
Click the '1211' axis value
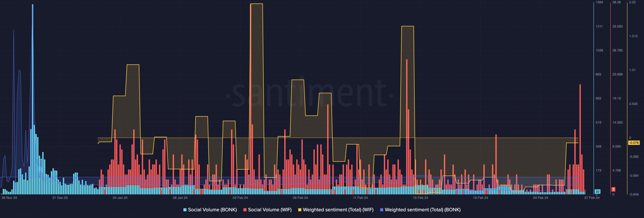[x=599, y=26]
